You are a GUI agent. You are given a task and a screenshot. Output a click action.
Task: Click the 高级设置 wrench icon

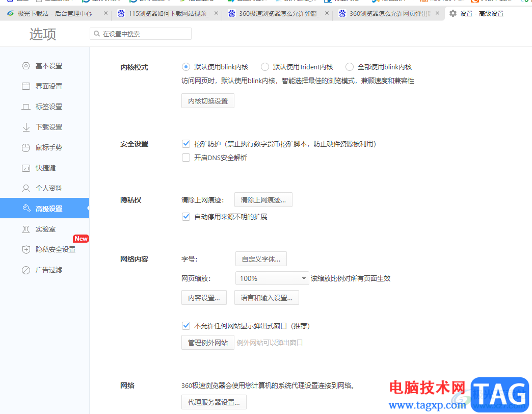pos(26,208)
